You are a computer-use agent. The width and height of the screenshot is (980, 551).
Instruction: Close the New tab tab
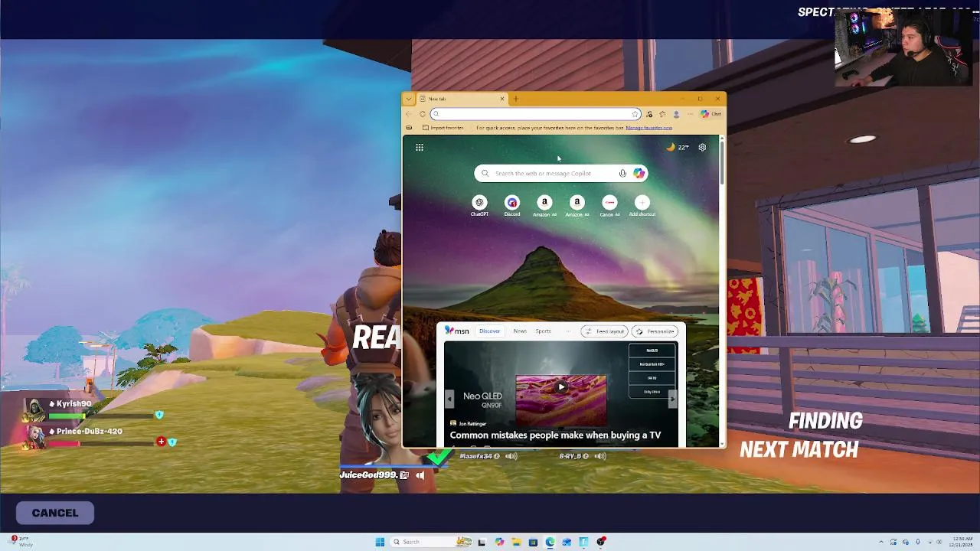pyautogui.click(x=502, y=99)
